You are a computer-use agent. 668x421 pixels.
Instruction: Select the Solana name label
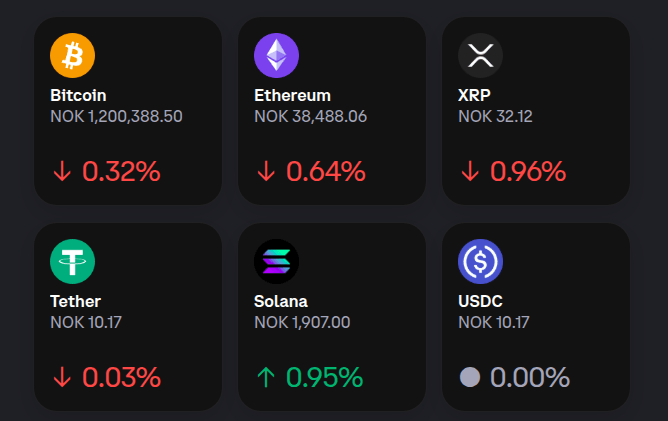click(x=281, y=301)
